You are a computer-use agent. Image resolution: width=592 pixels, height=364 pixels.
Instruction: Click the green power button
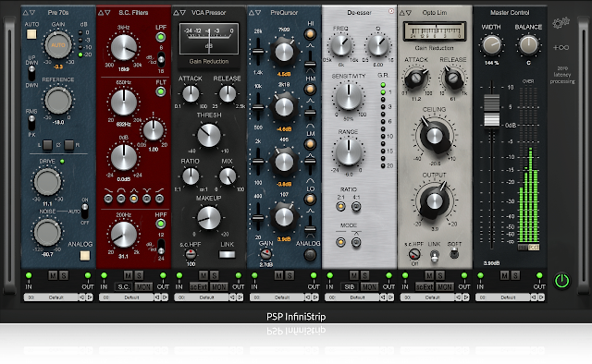(x=561, y=281)
